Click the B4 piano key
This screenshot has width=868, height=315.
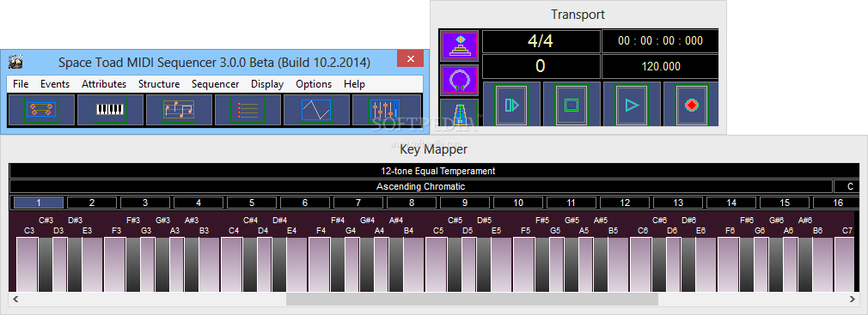click(413, 264)
